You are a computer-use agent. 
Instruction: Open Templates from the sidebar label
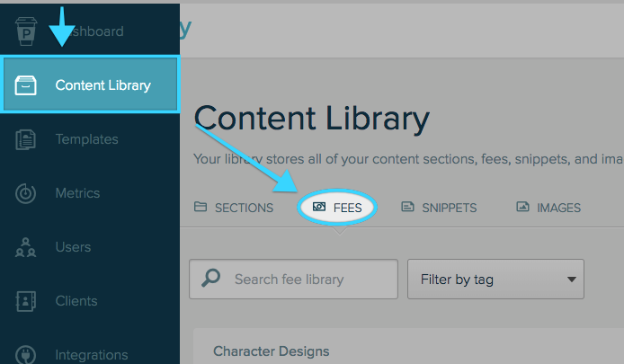tap(86, 139)
